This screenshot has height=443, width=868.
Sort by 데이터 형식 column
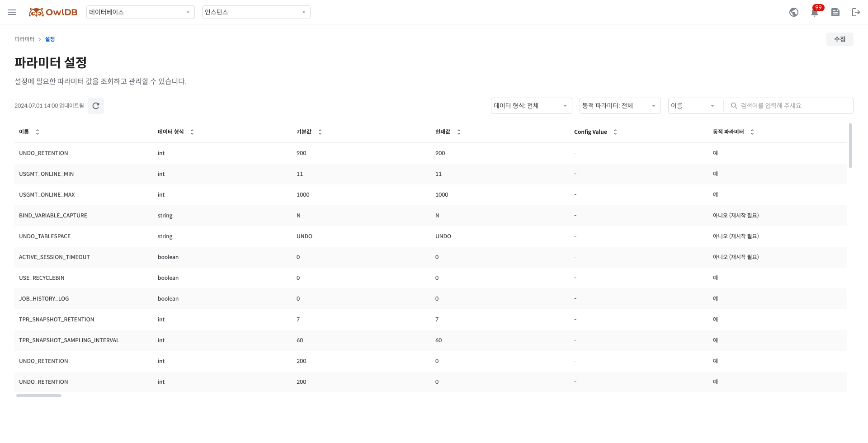[x=192, y=132]
